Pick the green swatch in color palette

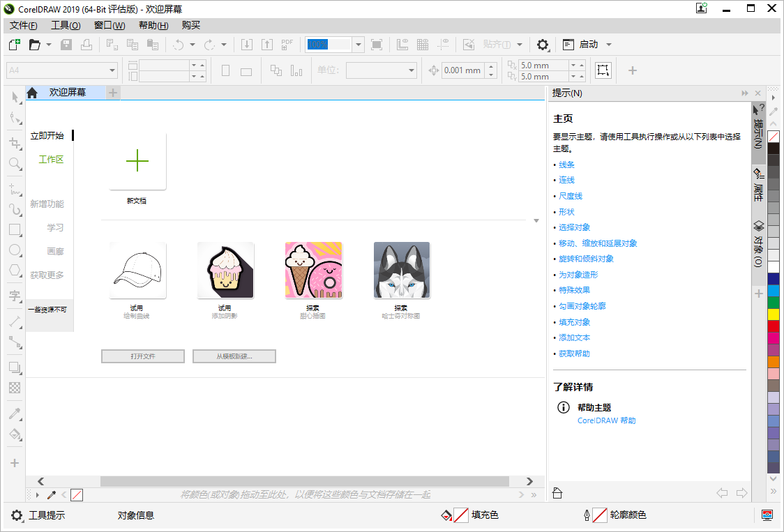click(774, 303)
